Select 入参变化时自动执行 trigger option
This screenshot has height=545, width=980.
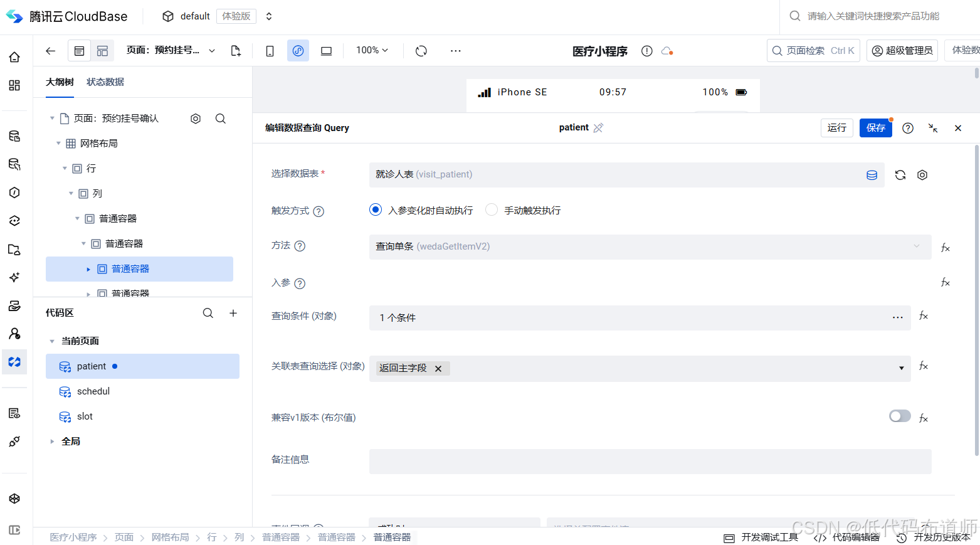[x=375, y=209]
